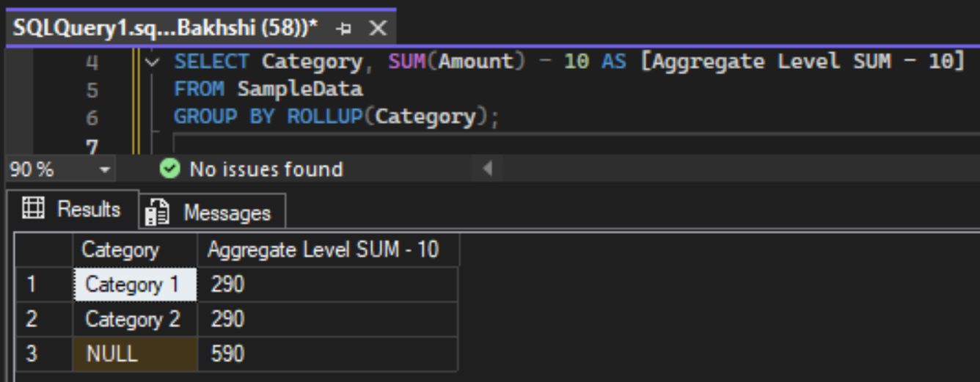
Task: Click the results grid select-all corner
Action: coord(45,250)
